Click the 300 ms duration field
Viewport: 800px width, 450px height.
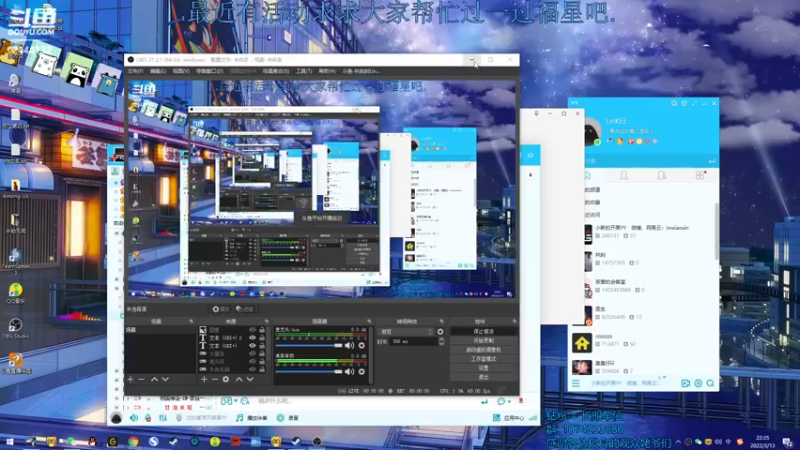point(414,341)
